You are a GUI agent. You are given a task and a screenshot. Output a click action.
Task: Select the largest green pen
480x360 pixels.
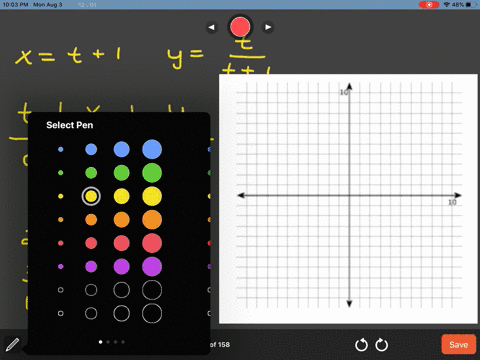pos(152,173)
